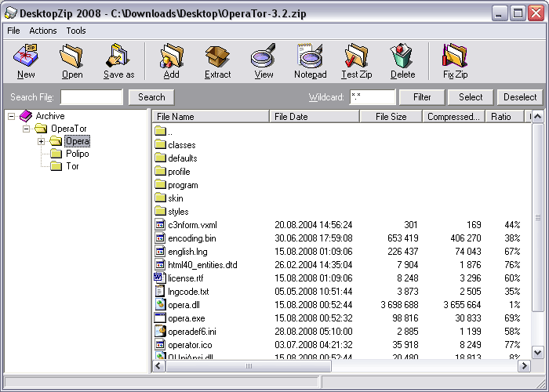The height and width of the screenshot is (392, 549).
Task: Click the lngcode.txt text file icon
Action: click(x=160, y=292)
